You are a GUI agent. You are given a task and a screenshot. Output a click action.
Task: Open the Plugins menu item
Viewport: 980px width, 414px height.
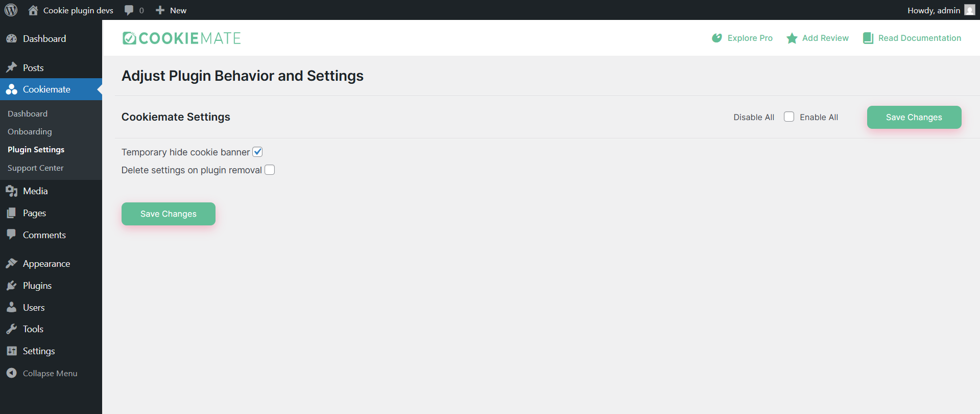coord(37,286)
